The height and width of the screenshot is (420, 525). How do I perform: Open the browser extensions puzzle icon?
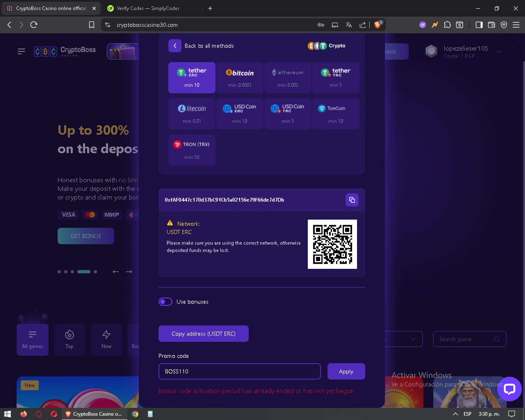pyautogui.click(x=447, y=25)
